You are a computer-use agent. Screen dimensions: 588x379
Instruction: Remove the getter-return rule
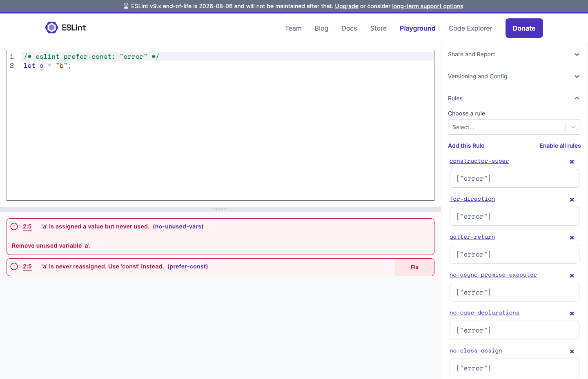click(572, 238)
